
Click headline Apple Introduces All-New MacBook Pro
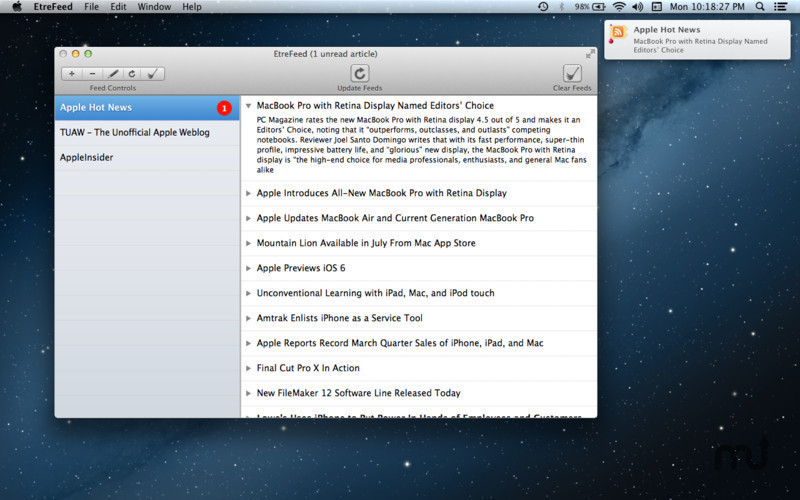pos(382,193)
